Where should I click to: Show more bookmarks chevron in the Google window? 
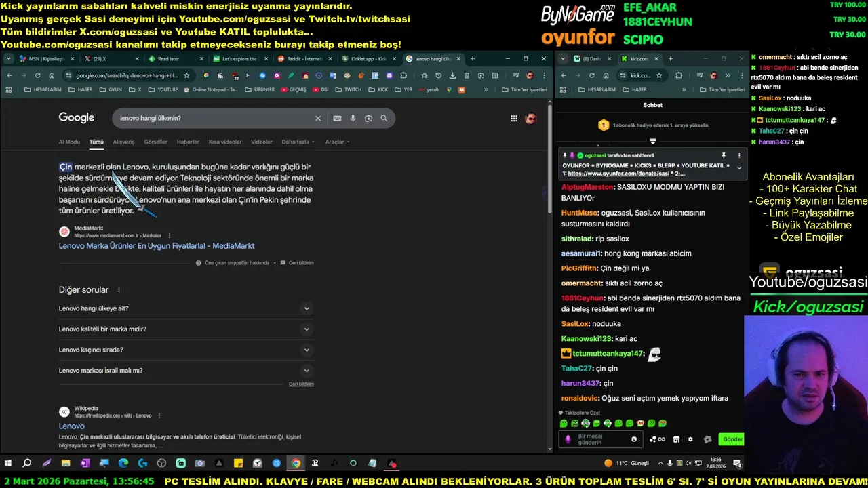(x=486, y=89)
